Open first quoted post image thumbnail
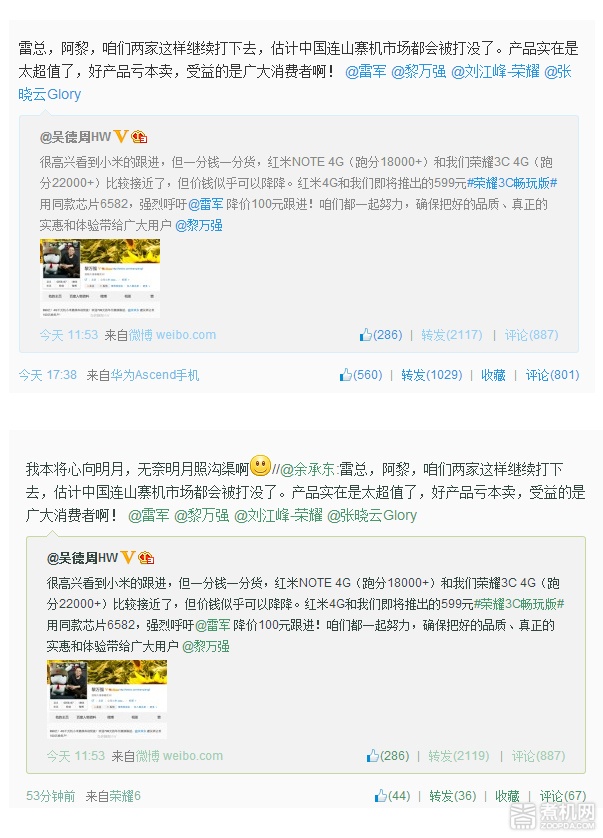Image resolution: width=603 pixels, height=838 pixels. coord(100,278)
